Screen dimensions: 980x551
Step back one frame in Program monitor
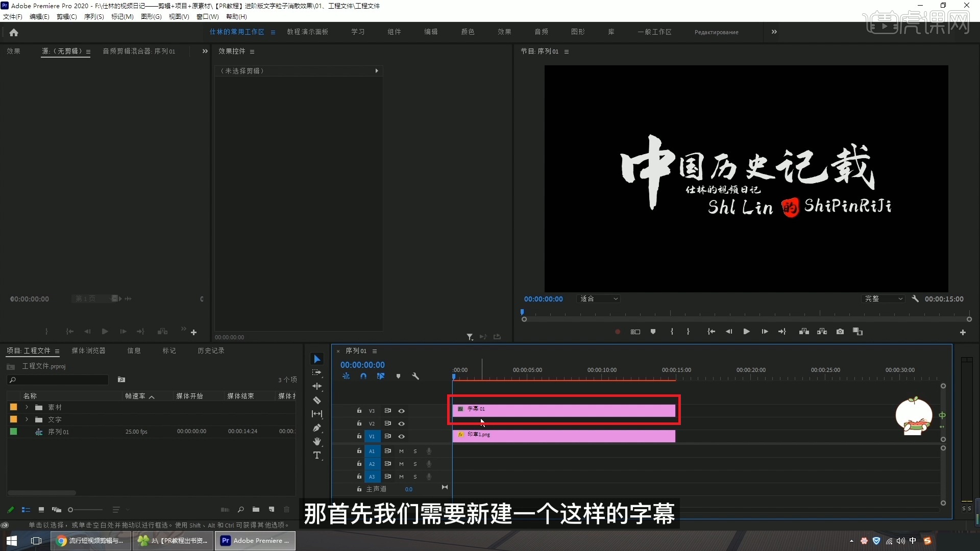[729, 332]
